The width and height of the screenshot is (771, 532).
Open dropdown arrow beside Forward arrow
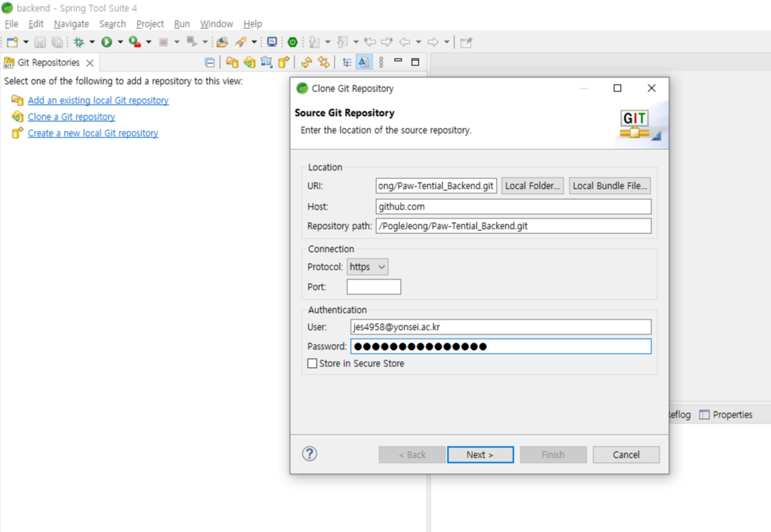coord(447,42)
